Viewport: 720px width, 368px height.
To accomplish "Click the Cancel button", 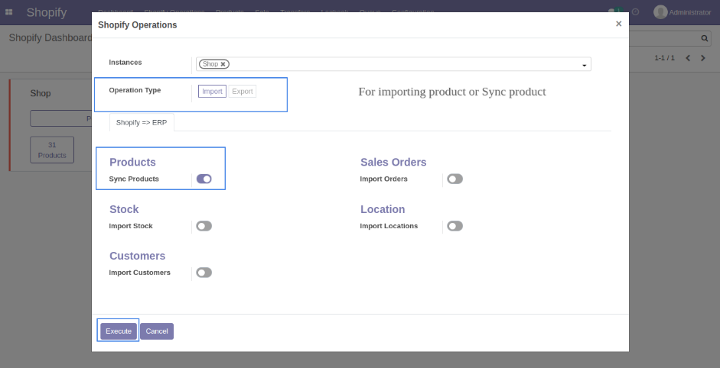I will click(x=157, y=331).
